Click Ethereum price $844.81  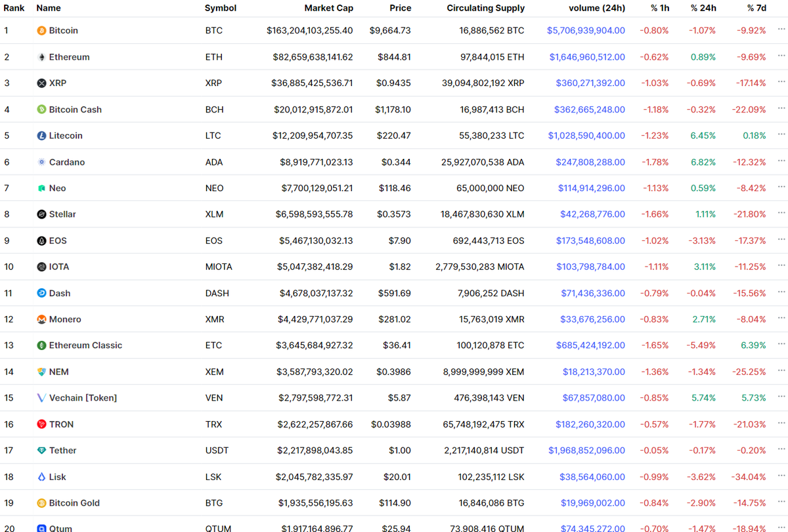click(395, 57)
